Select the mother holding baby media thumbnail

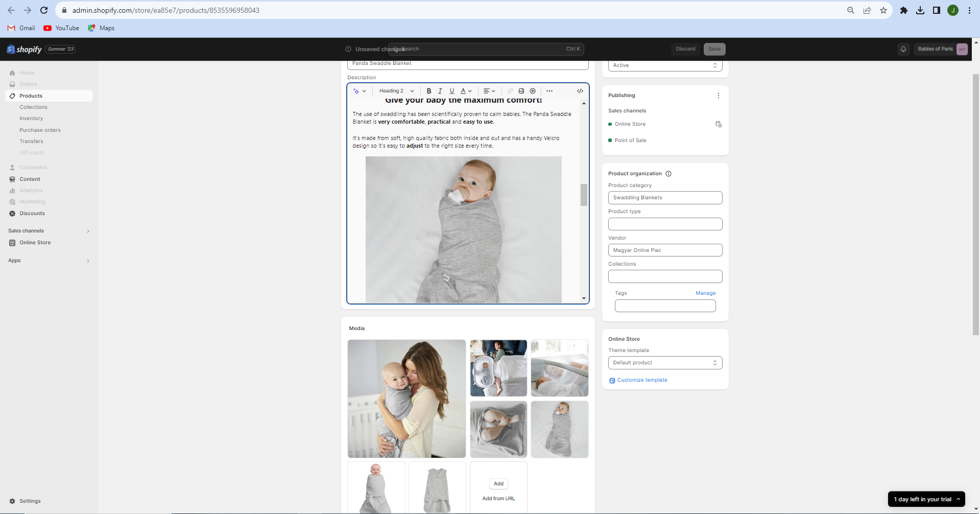[x=407, y=399]
